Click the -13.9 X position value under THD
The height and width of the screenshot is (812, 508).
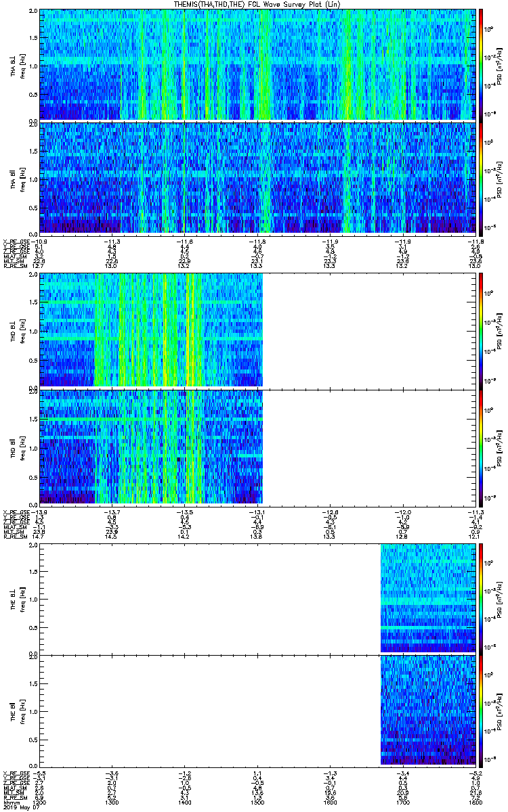39,512
